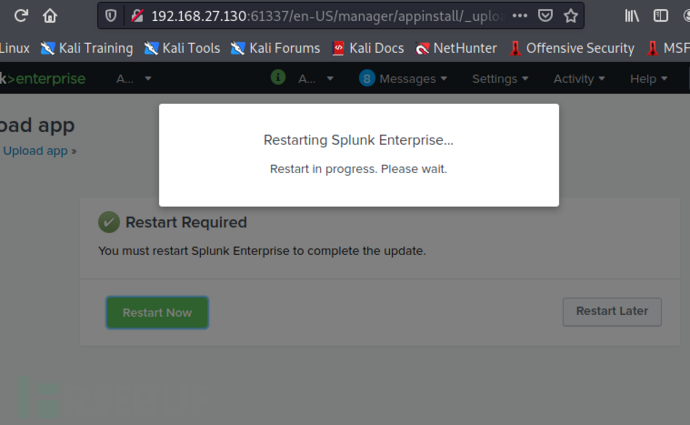690x425 pixels.
Task: Show connection info via crossed padlock icon
Action: coord(137,16)
